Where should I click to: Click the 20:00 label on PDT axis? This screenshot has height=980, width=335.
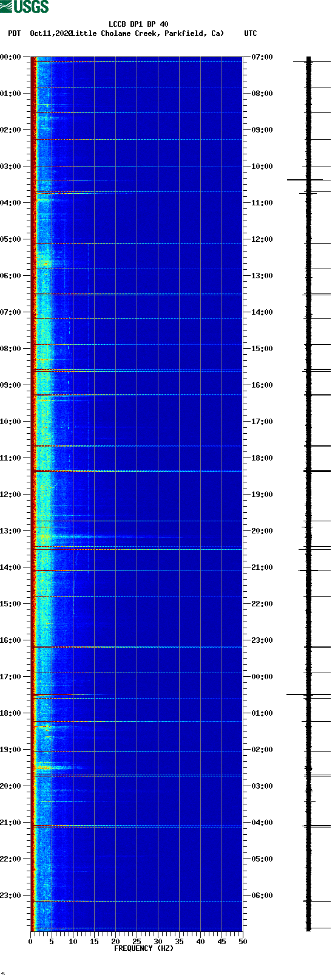(x=11, y=786)
